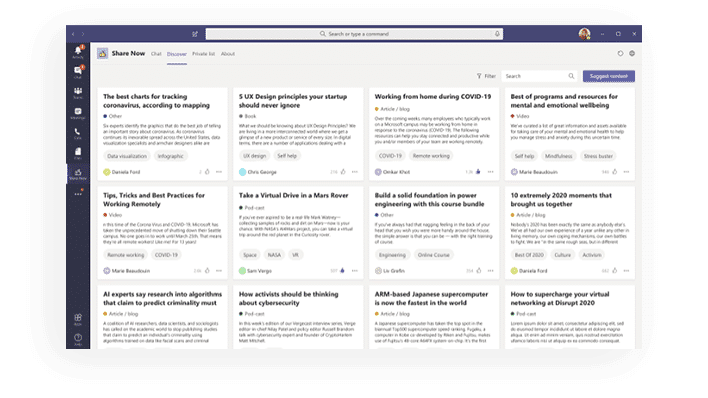The width and height of the screenshot is (708, 398).
Task: Click the new chat compose icon
Action: 195,34
